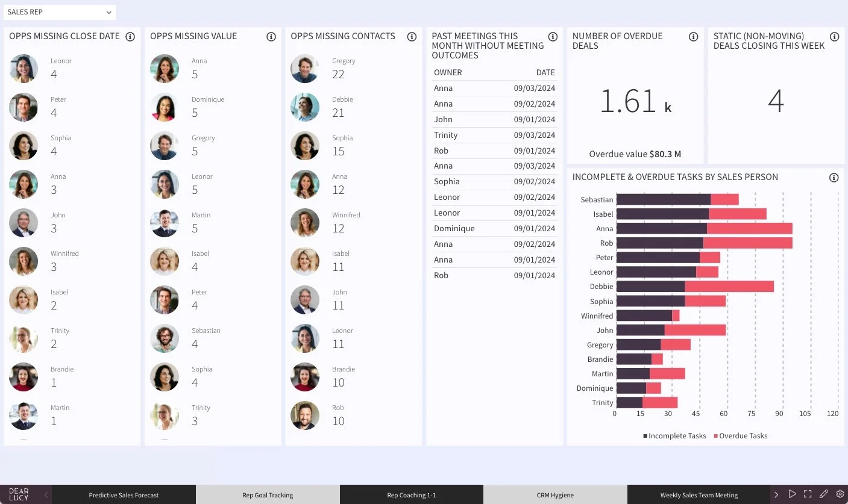Open the Opps Missing Value info icon
The height and width of the screenshot is (504, 848).
(271, 36)
